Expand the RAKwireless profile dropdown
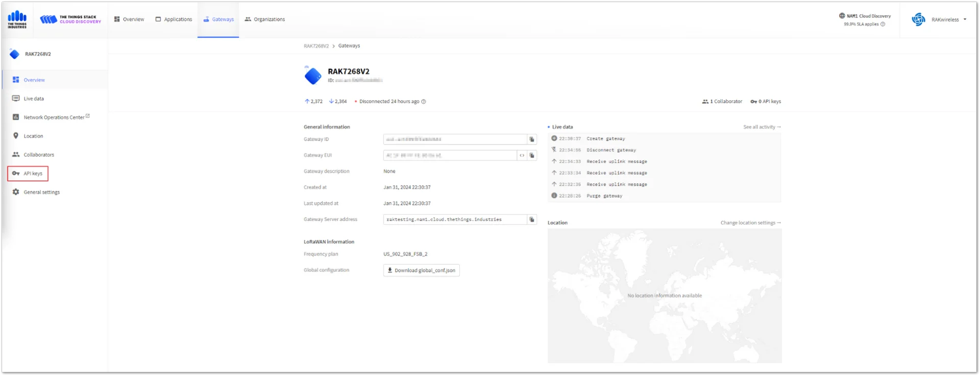 pos(939,19)
